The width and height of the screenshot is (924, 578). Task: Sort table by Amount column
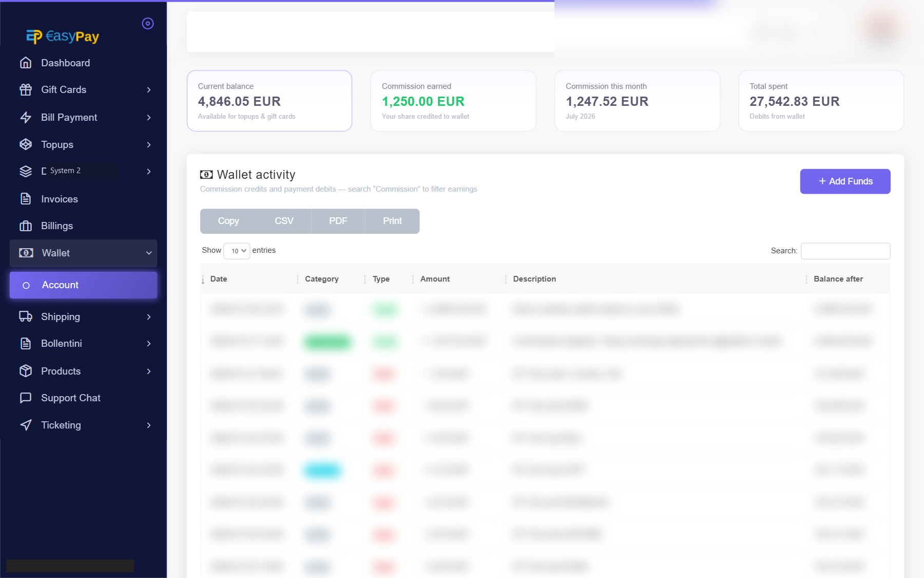[x=457, y=279]
